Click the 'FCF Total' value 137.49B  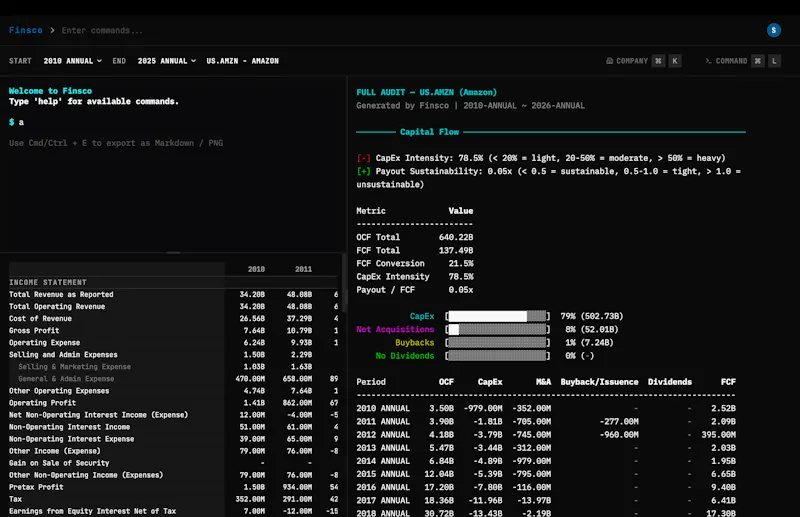(456, 251)
